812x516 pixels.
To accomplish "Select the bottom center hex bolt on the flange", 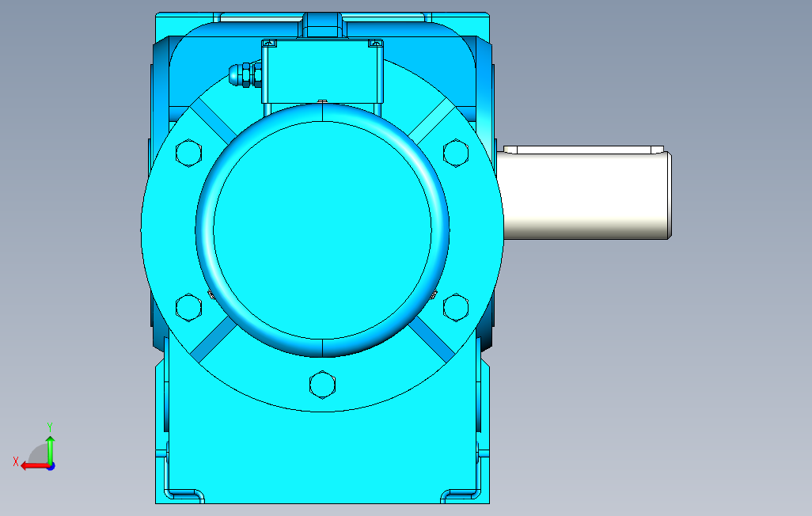I will click(x=322, y=385).
